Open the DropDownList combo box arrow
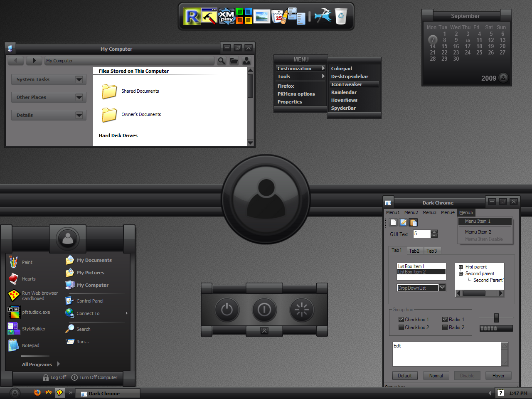This screenshot has height=399, width=532. 442,288
